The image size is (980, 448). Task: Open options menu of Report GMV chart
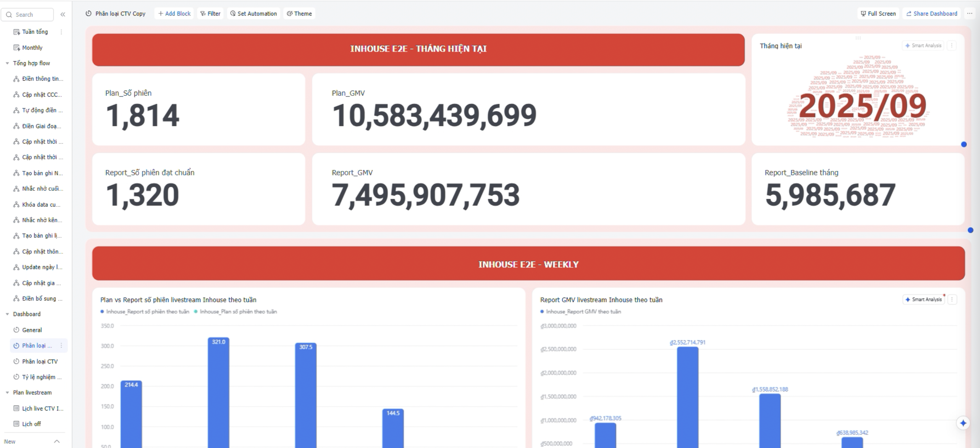click(952, 300)
